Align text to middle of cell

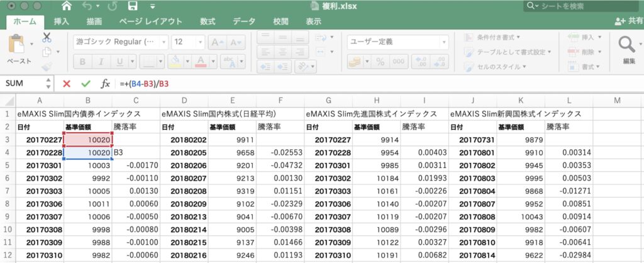click(282, 37)
